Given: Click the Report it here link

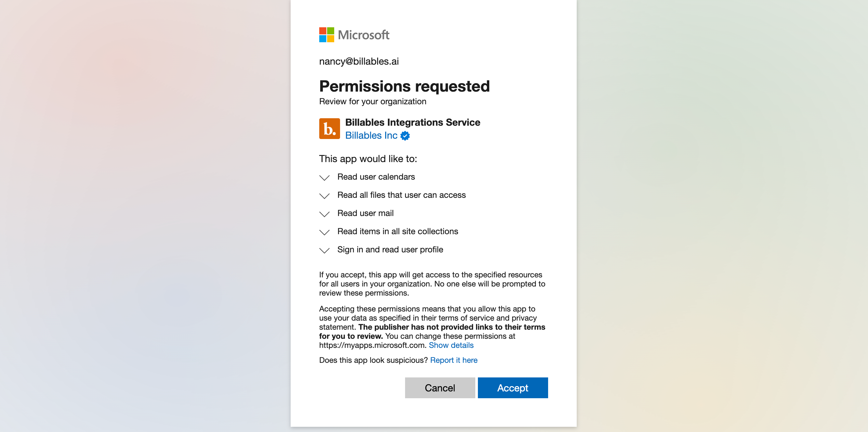Looking at the screenshot, I should coord(454,360).
